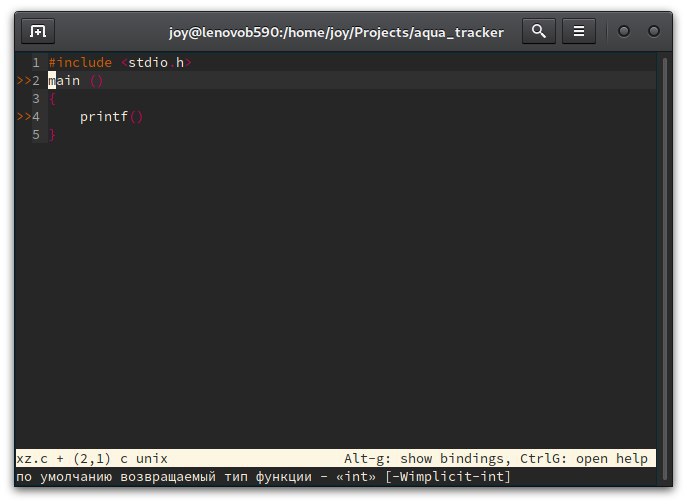This screenshot has height=504, width=687.
Task: Click the opening brace on line 3
Action: click(52, 99)
